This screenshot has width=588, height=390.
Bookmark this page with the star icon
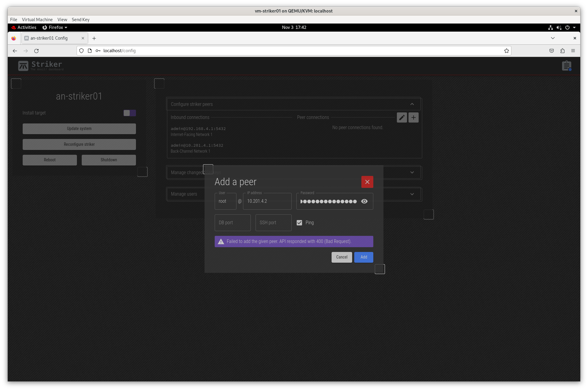[506, 51]
